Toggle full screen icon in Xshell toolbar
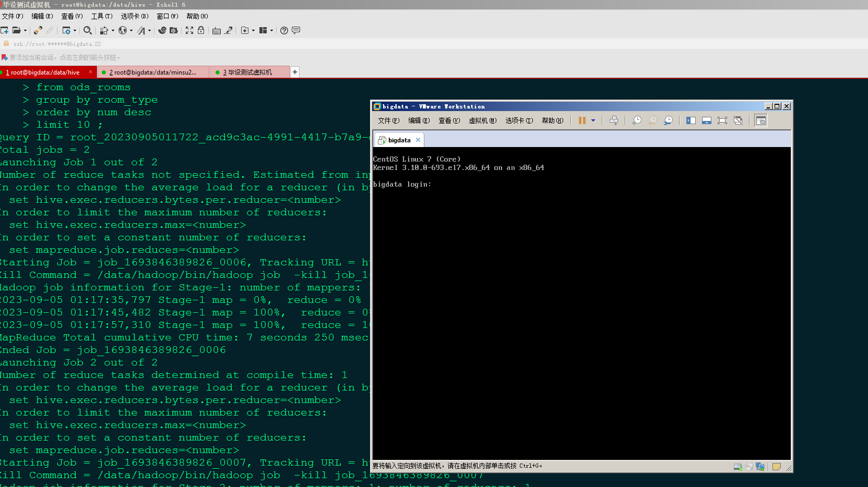 tap(189, 30)
